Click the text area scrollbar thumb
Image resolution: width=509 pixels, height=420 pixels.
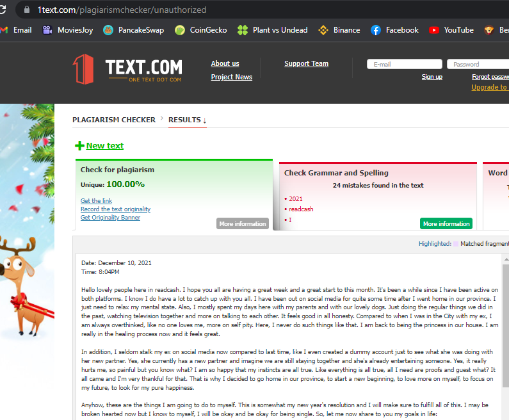click(506, 325)
